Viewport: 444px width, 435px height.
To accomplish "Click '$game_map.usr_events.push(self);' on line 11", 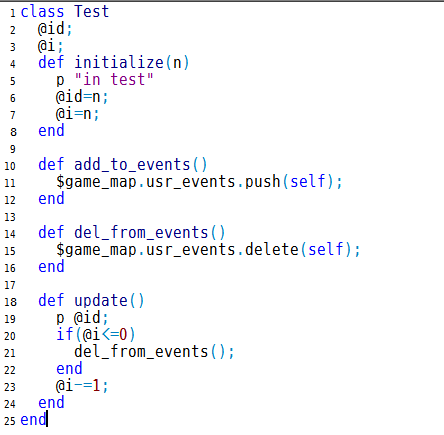I will 199,181.
